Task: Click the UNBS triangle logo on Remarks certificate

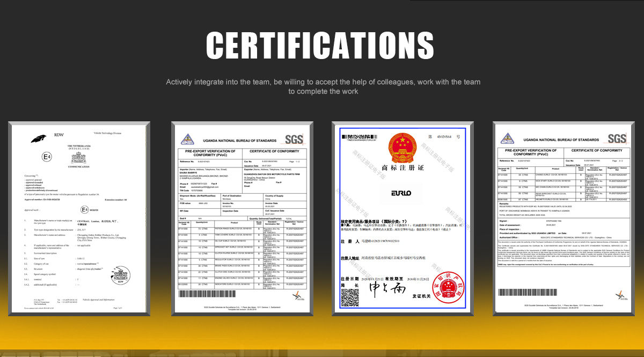Action: point(507,139)
